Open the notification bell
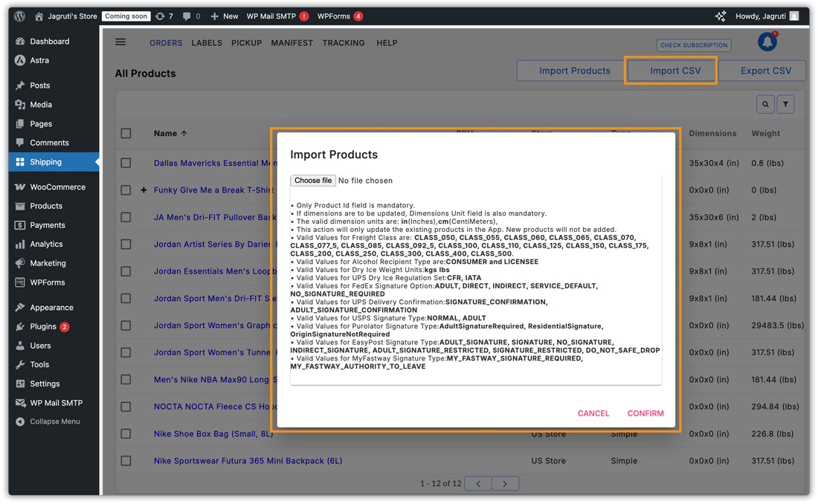The width and height of the screenshot is (818, 504). pyautogui.click(x=767, y=41)
